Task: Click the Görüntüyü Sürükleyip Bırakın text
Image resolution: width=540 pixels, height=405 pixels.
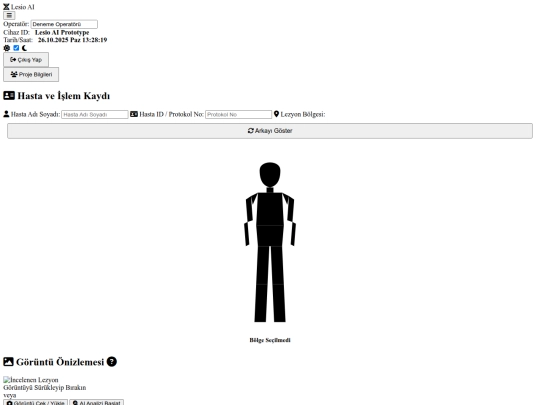Action: [x=45, y=388]
